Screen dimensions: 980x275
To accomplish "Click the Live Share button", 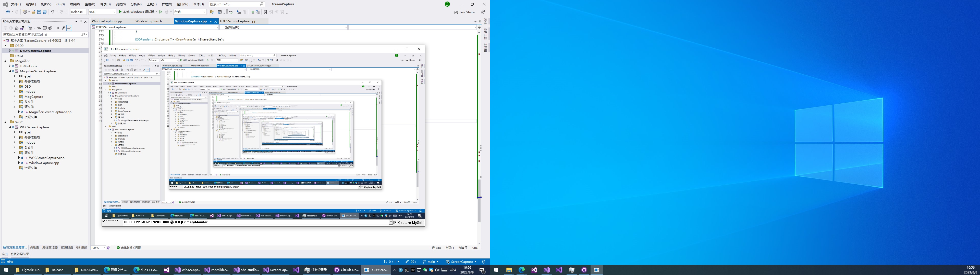I will [464, 12].
